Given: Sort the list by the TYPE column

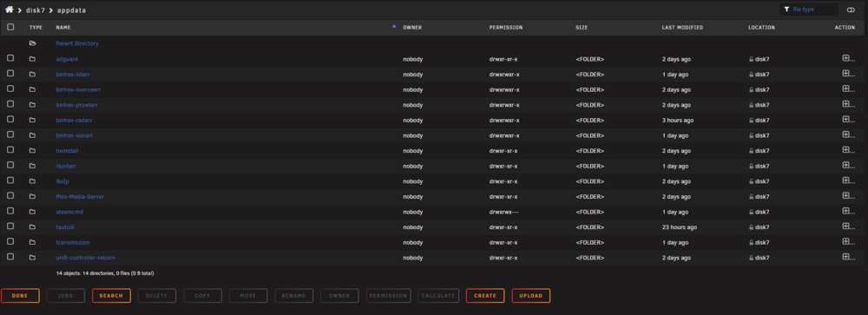Looking at the screenshot, I should point(36,27).
